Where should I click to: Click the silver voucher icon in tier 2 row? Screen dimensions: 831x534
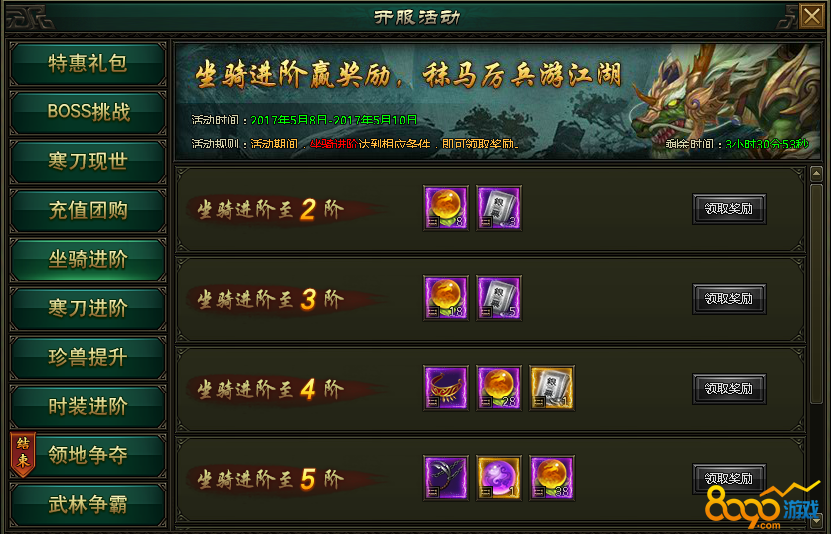tap(499, 208)
